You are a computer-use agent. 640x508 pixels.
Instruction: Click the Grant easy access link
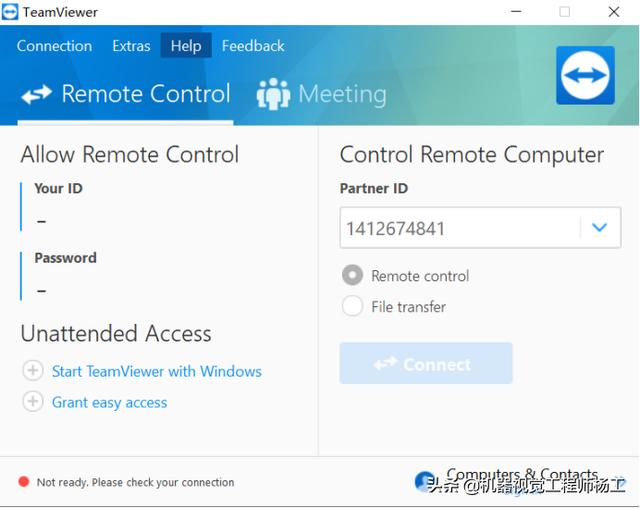pyautogui.click(x=109, y=402)
